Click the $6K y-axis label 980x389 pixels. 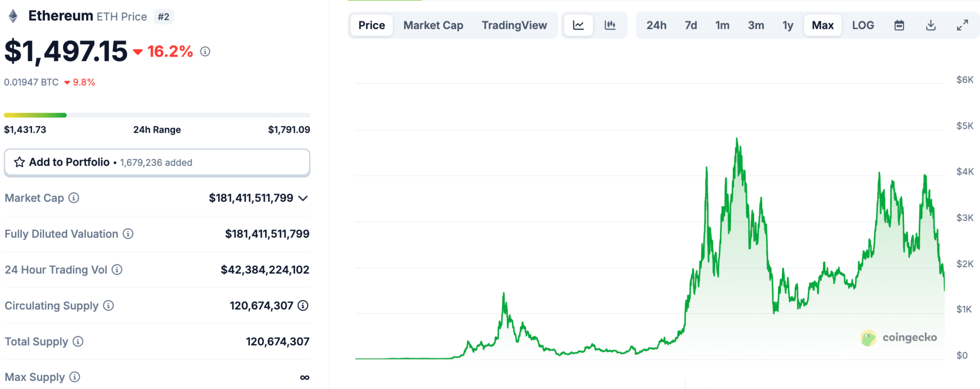965,80
